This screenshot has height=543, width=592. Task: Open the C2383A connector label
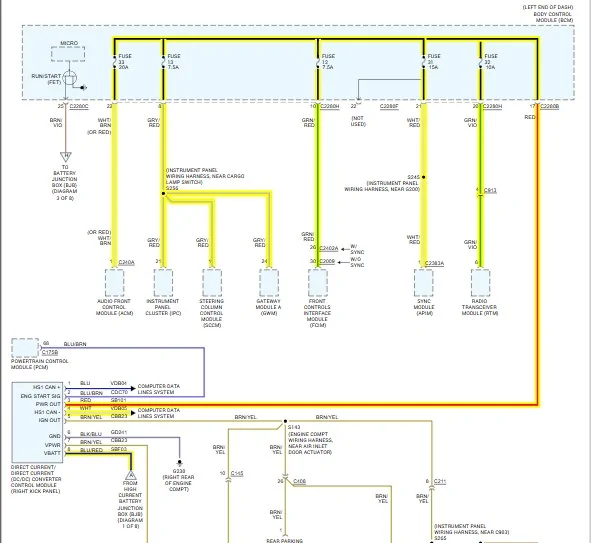pyautogui.click(x=434, y=263)
